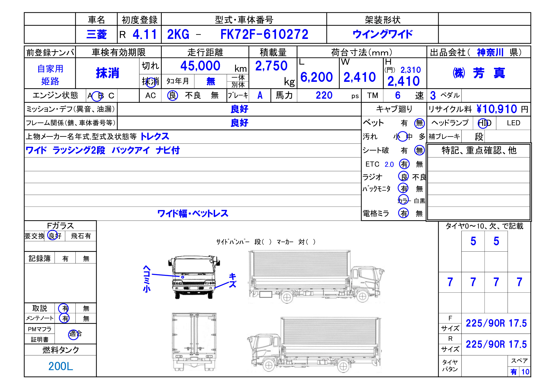The image size is (555, 392).
Task: Click body type "ウイングワイド"
Action: [382, 34]
